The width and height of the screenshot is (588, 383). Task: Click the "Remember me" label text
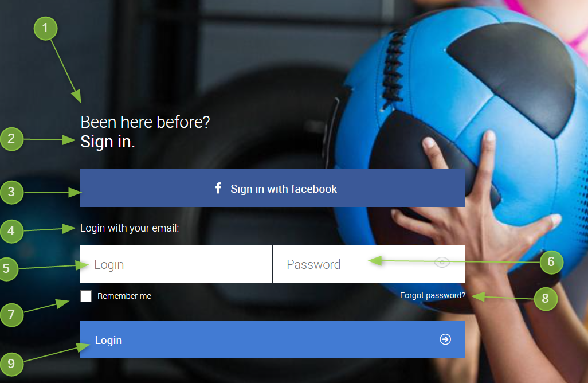coord(124,296)
